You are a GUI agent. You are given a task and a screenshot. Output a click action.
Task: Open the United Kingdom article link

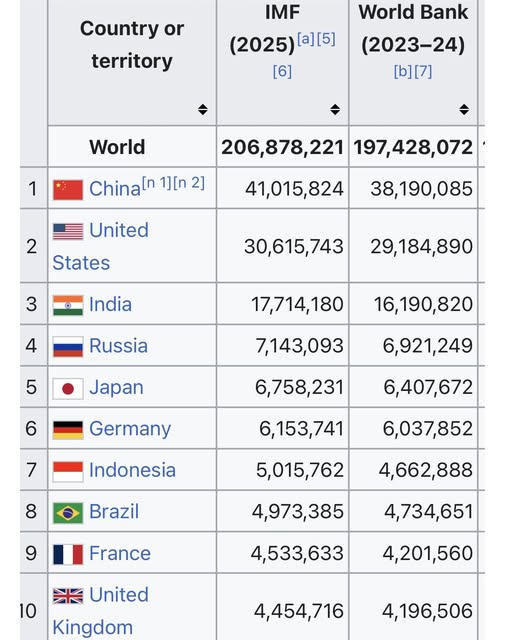(100, 611)
